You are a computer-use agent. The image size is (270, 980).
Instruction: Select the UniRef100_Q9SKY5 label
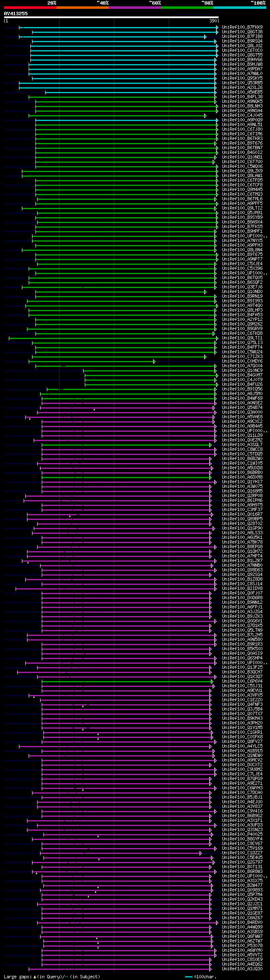coord(242,78)
